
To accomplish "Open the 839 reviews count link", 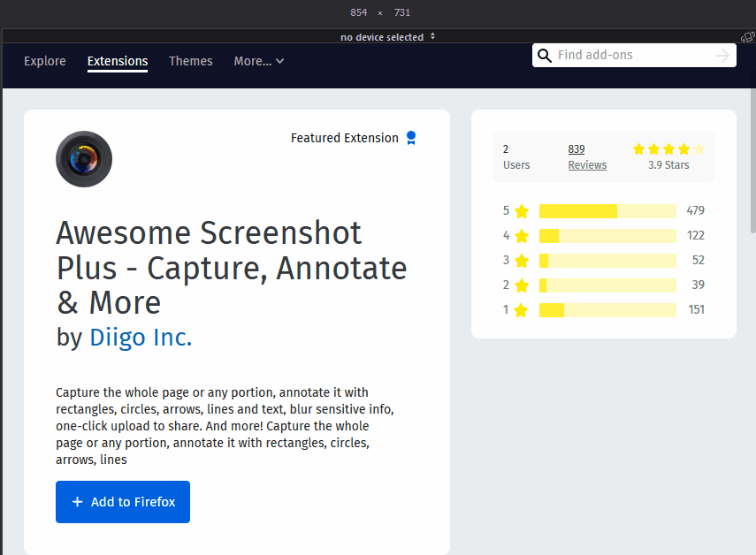I will tap(577, 149).
